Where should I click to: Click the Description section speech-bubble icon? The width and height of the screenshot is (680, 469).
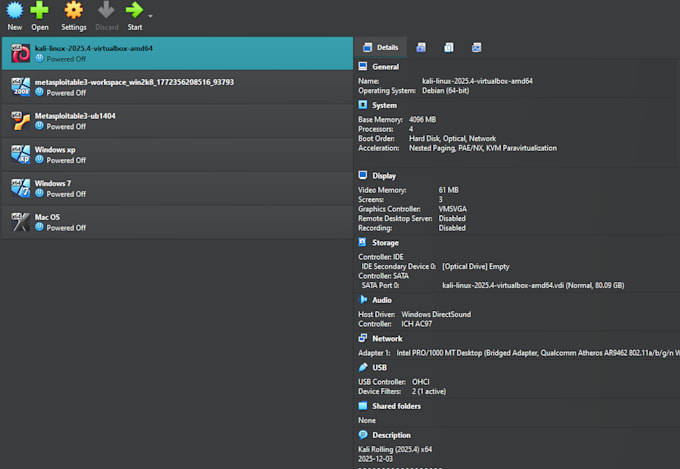click(363, 435)
